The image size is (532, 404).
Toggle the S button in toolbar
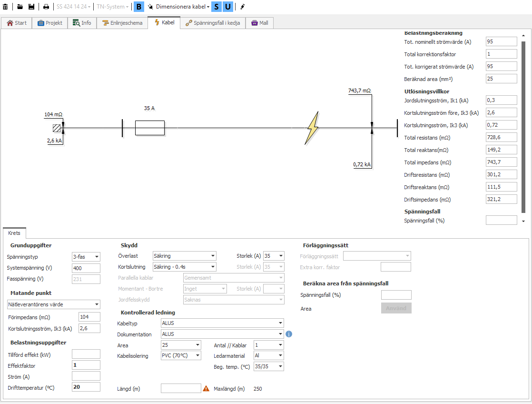(x=217, y=7)
